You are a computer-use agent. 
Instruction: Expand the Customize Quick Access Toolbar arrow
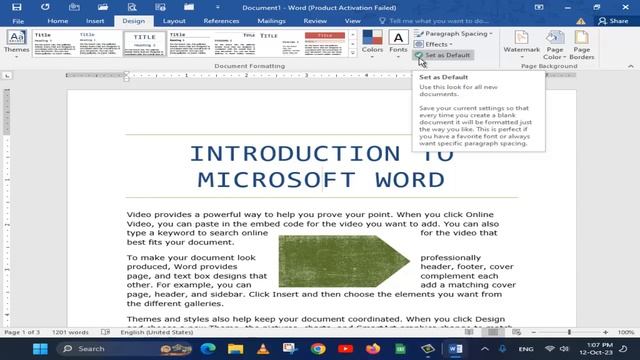point(218,7)
